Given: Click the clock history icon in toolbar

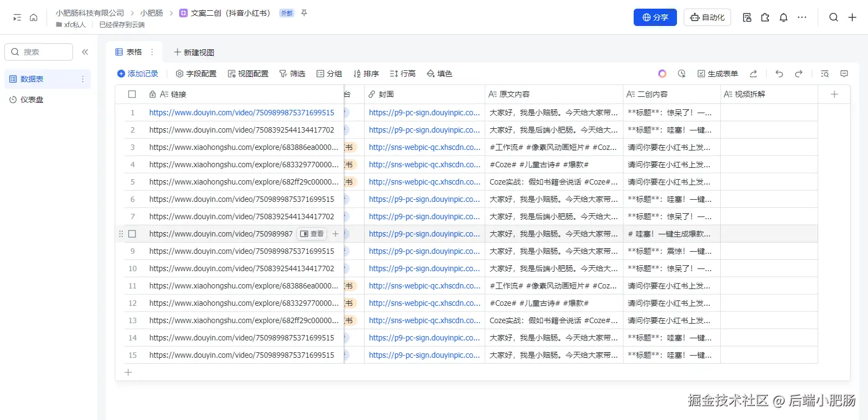Looking at the screenshot, I should click(682, 74).
